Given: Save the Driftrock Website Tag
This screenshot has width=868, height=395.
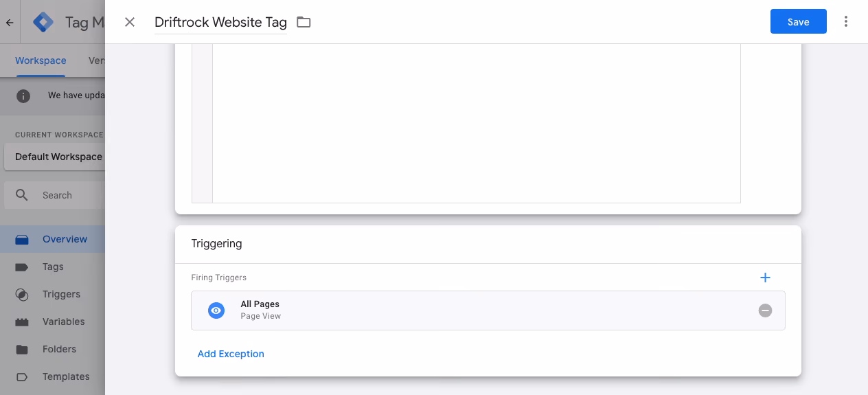Looking at the screenshot, I should (x=798, y=22).
